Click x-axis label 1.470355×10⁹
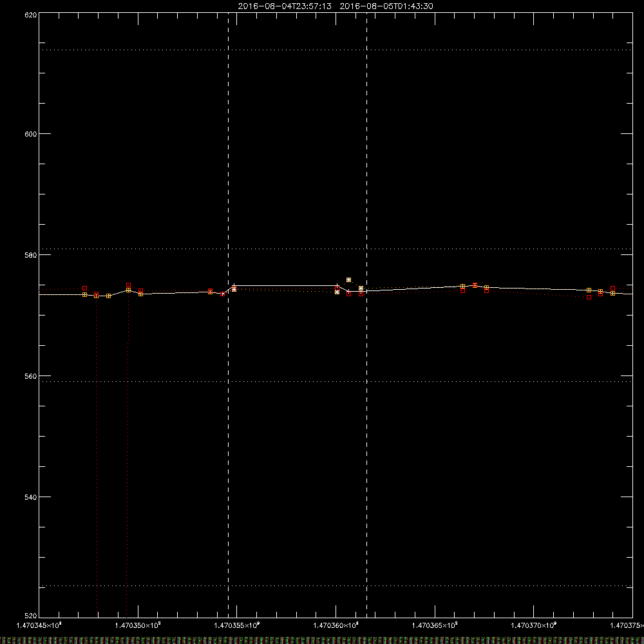Screen dimensions: 644x644 click(237, 625)
